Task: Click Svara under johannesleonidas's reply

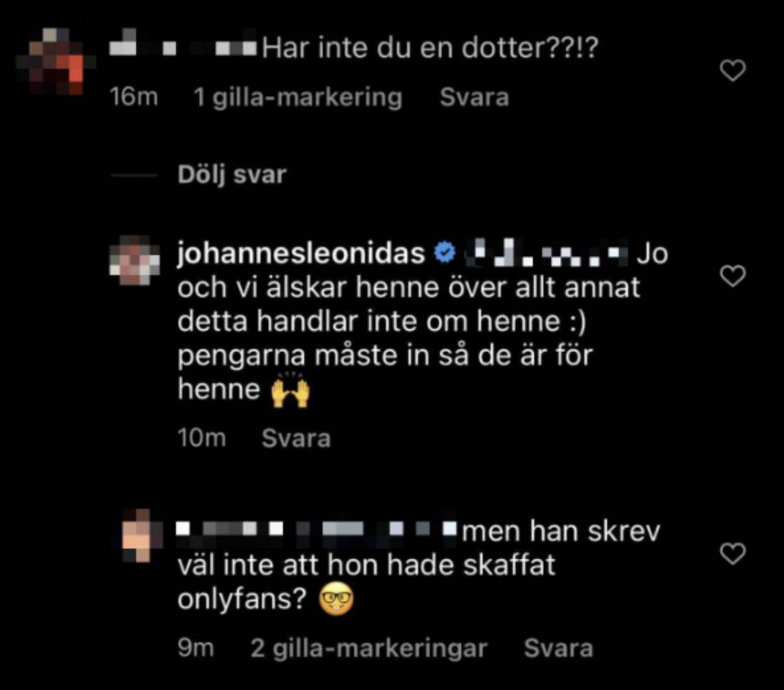Action: (x=296, y=438)
